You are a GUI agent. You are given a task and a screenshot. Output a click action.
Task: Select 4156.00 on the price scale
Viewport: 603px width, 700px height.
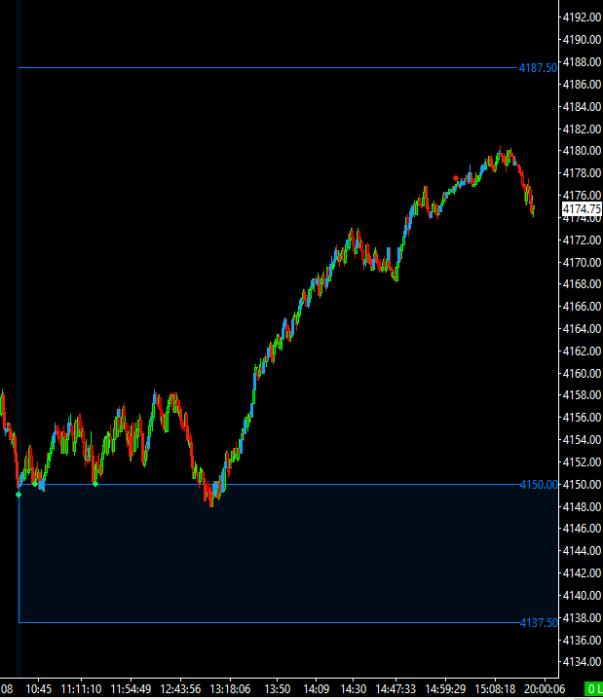tap(582, 418)
